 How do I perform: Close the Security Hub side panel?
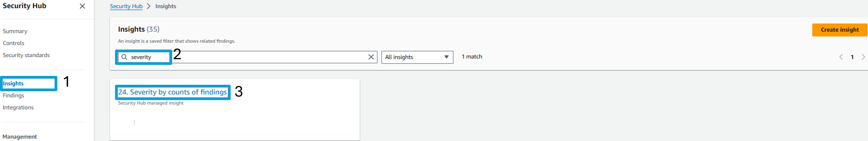point(82,6)
